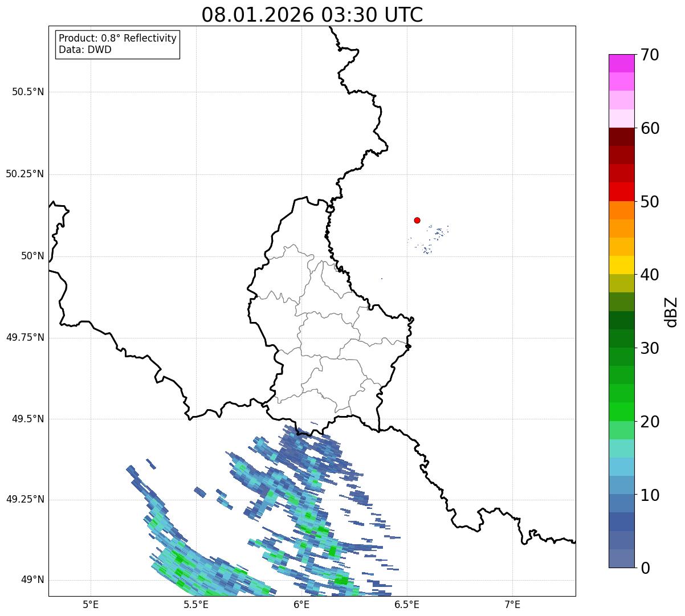Click the 6.5°E longitude label
This screenshot has height=616, width=685.
(407, 604)
